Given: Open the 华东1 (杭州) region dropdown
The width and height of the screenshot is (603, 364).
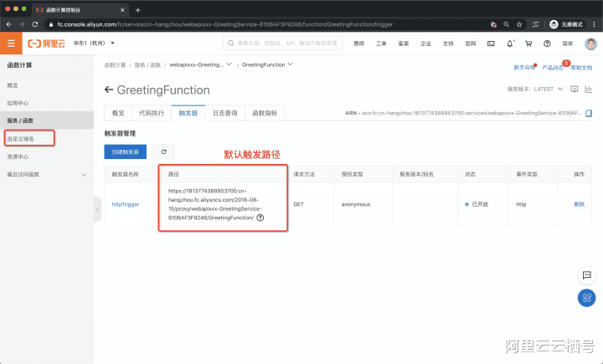Looking at the screenshot, I should click(94, 43).
